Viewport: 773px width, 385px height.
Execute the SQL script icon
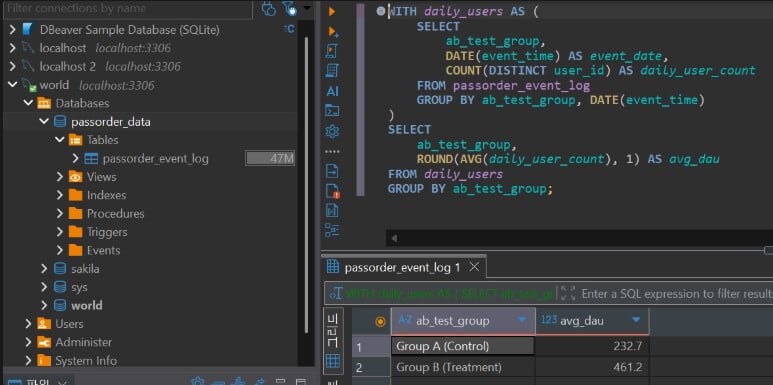332,51
